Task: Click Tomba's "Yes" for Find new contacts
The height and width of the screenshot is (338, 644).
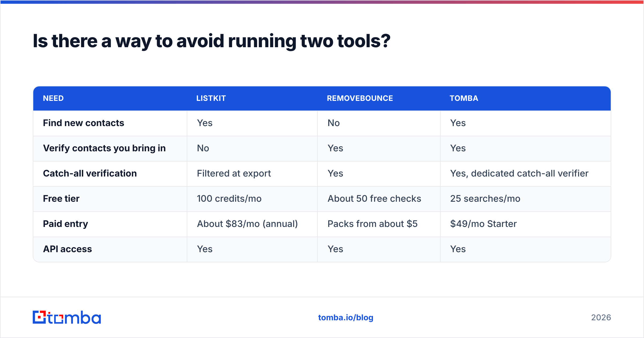Action: pos(458,123)
